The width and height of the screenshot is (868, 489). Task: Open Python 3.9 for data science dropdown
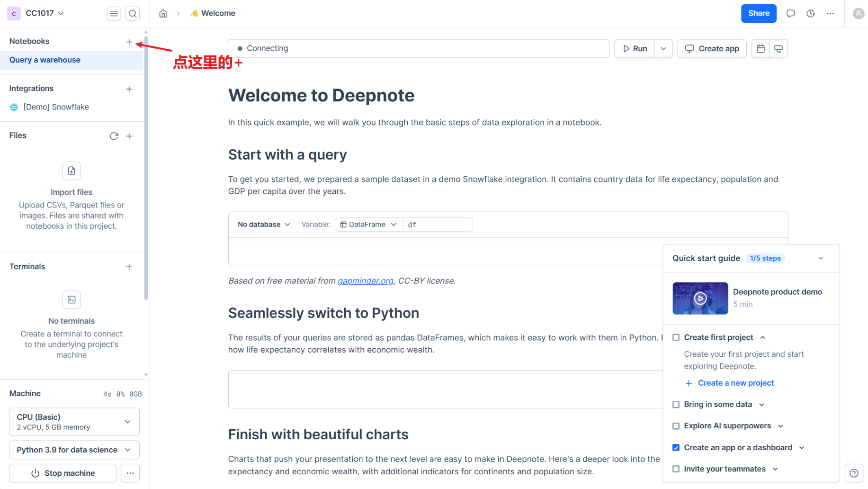(x=74, y=450)
